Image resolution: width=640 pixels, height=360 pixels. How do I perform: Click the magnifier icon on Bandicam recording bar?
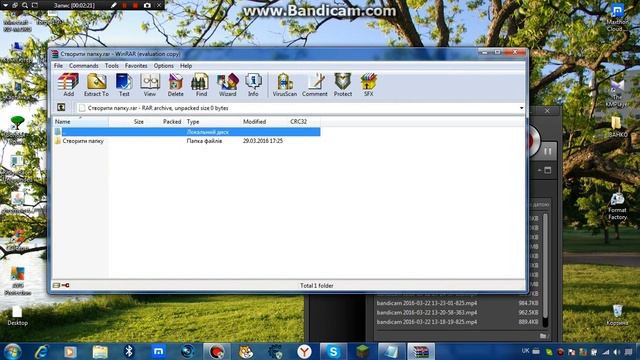tap(25, 5)
